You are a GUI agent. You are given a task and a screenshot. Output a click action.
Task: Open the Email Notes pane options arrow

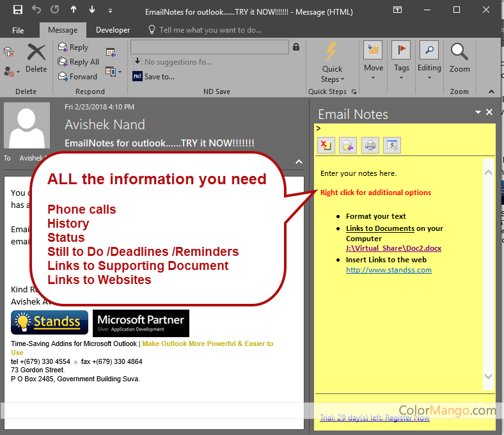[478, 113]
